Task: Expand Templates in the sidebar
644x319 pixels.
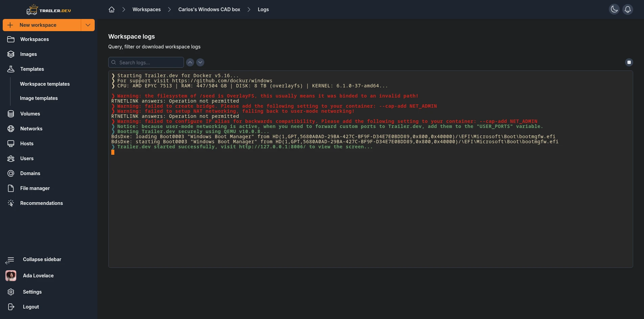Action: coord(32,69)
